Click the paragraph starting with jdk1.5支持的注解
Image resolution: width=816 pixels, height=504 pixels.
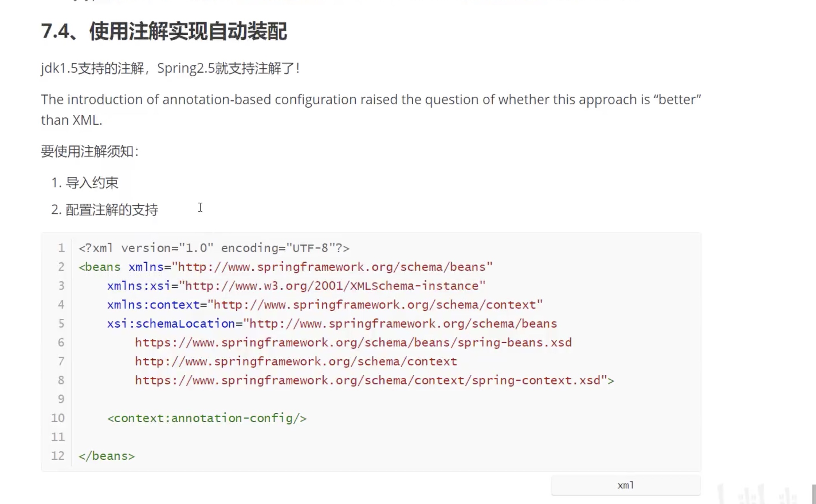coord(170,68)
